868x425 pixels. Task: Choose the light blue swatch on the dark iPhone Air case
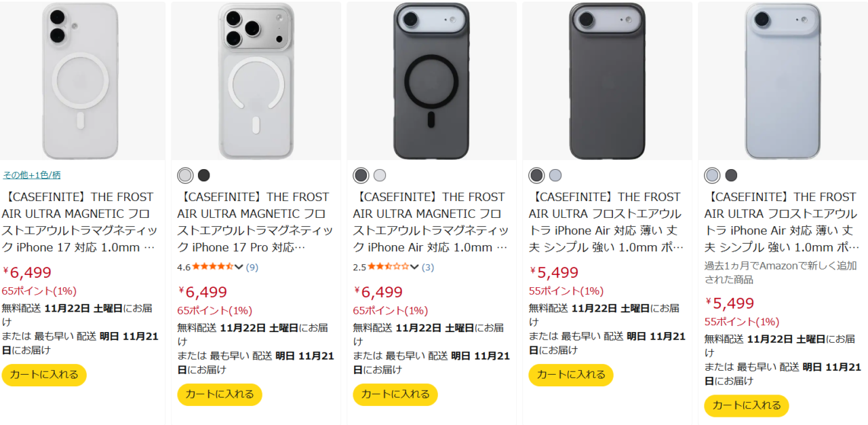click(555, 176)
